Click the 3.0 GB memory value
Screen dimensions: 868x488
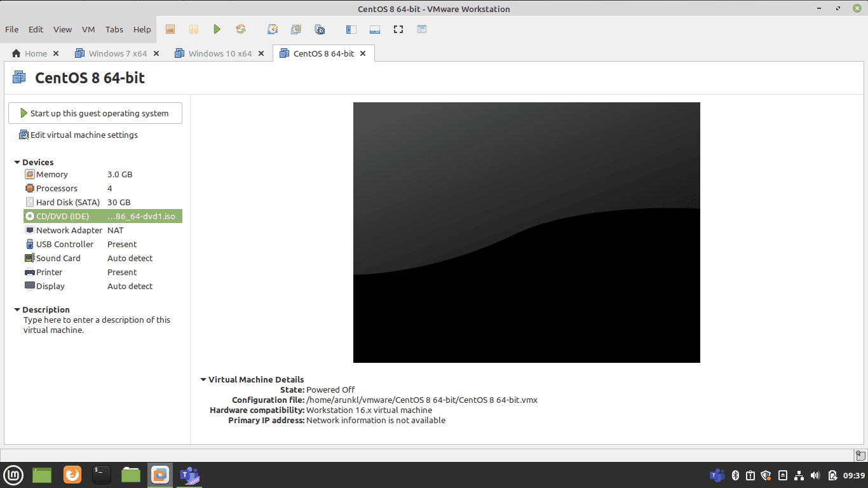(x=120, y=174)
